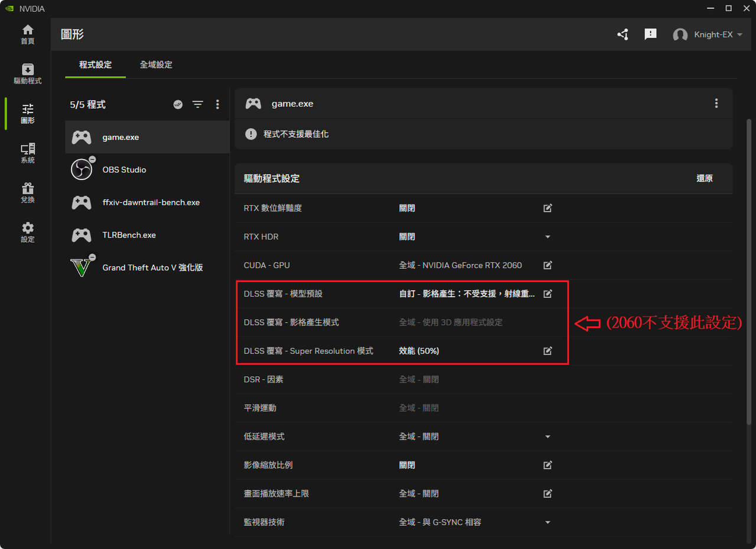The width and height of the screenshot is (756, 549).
Task: Click the 5/5 程式 count label
Action: [87, 105]
